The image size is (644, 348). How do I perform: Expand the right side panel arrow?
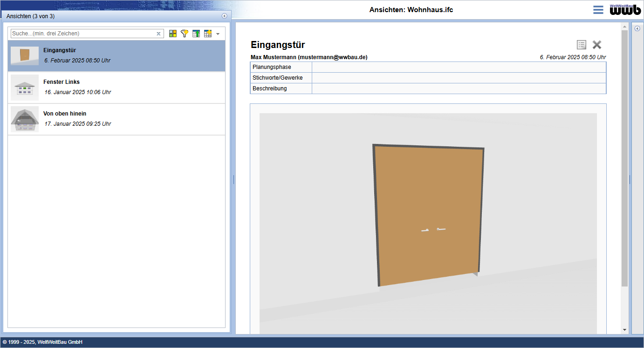point(637,28)
